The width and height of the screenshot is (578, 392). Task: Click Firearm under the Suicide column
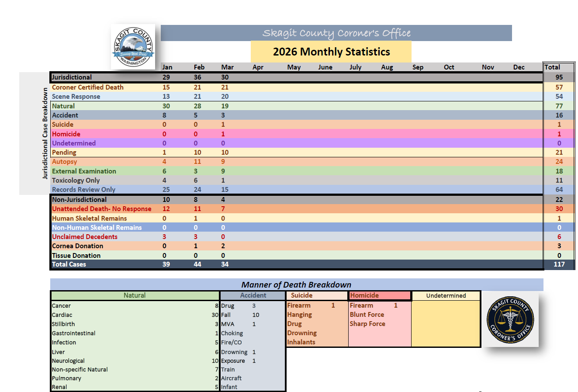(x=298, y=305)
